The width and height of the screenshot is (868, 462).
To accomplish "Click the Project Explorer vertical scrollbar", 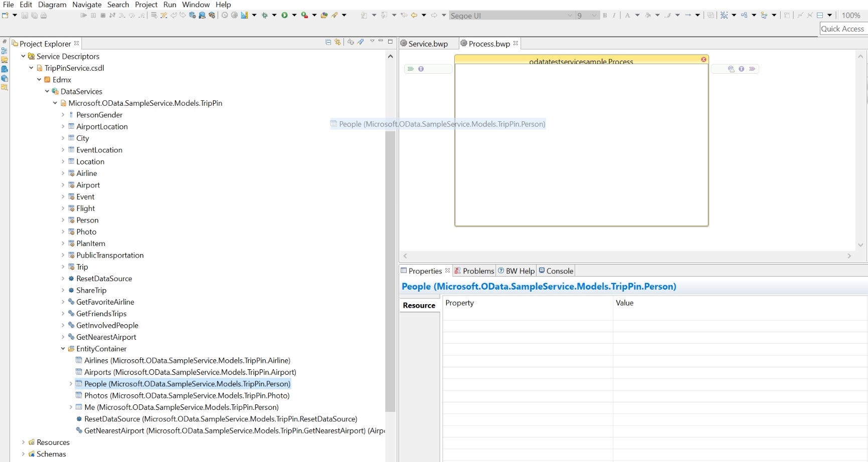I will [390, 271].
